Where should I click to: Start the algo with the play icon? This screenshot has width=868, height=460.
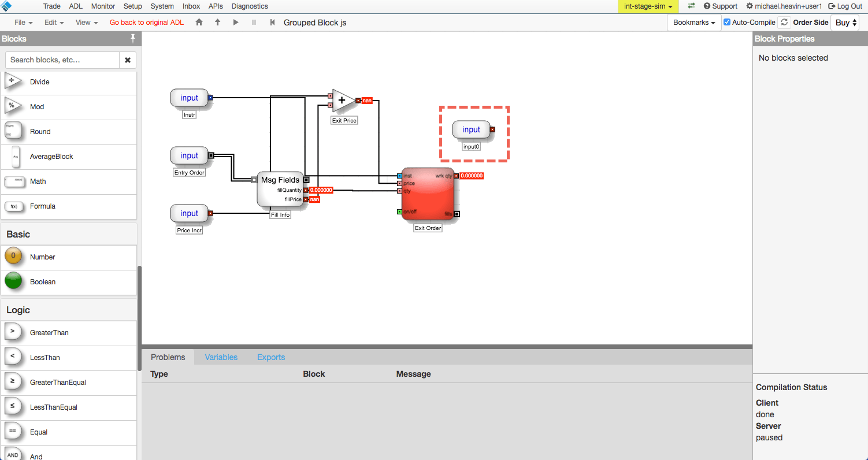click(236, 23)
